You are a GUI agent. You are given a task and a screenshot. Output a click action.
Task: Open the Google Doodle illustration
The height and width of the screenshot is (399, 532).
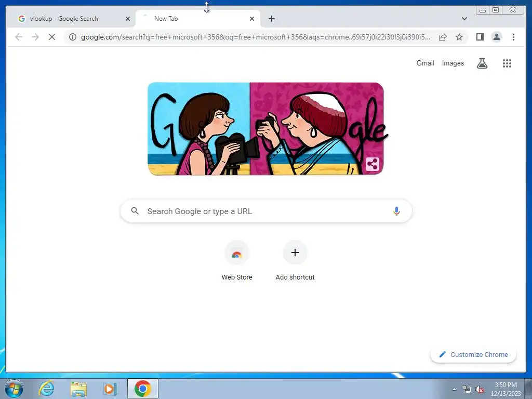point(266,129)
